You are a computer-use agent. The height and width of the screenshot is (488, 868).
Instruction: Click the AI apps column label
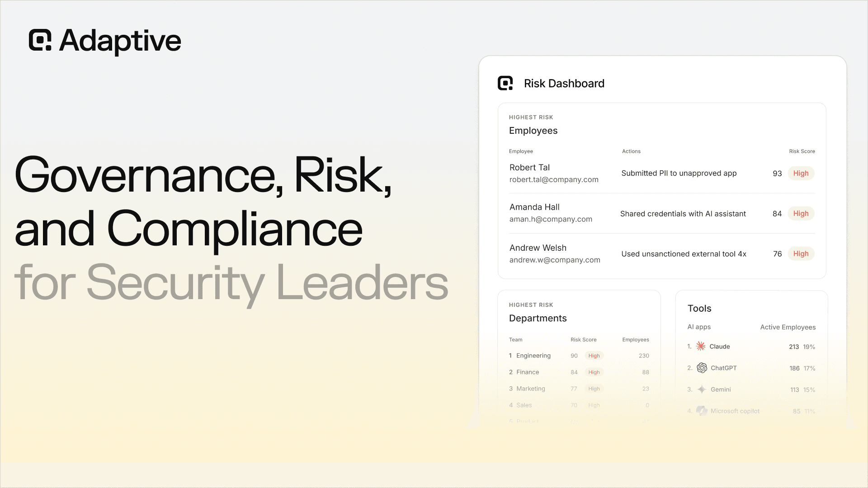699,327
